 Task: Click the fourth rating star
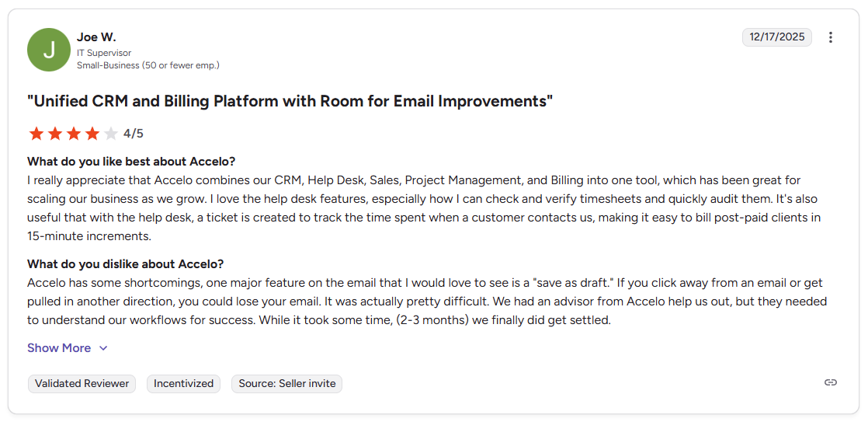click(92, 134)
